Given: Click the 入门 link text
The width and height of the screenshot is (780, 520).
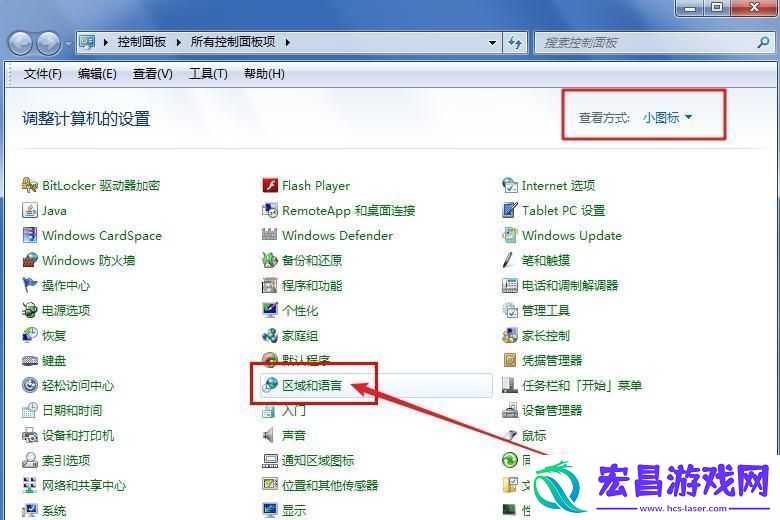Looking at the screenshot, I should [x=294, y=411].
